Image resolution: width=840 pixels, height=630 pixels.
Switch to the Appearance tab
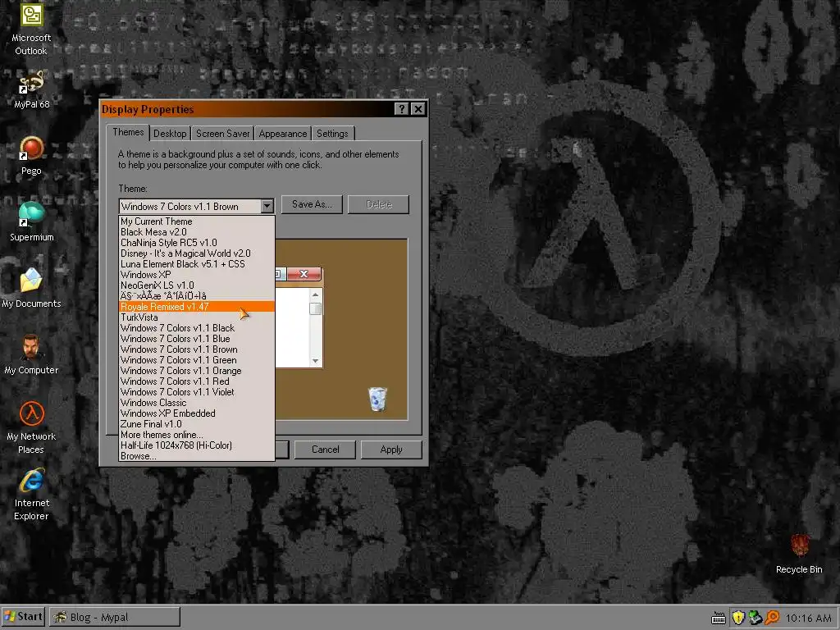point(283,134)
